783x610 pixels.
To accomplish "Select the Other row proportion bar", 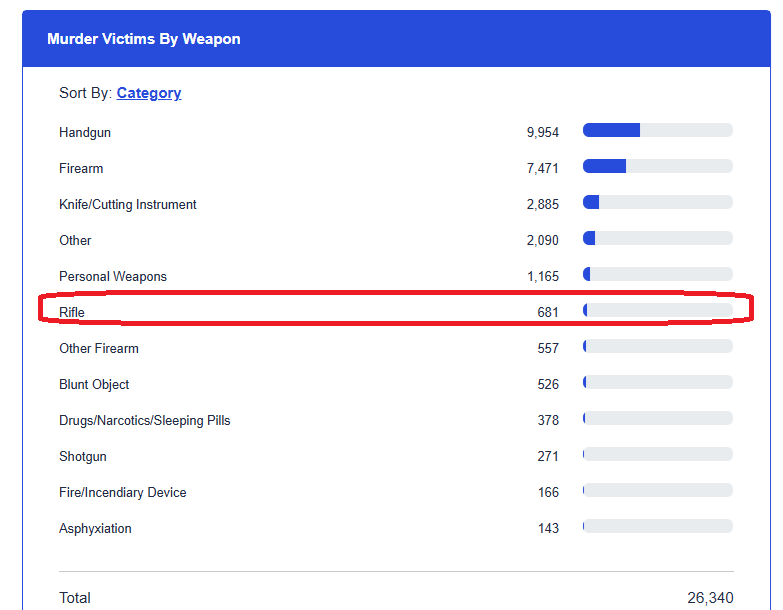I will click(658, 238).
